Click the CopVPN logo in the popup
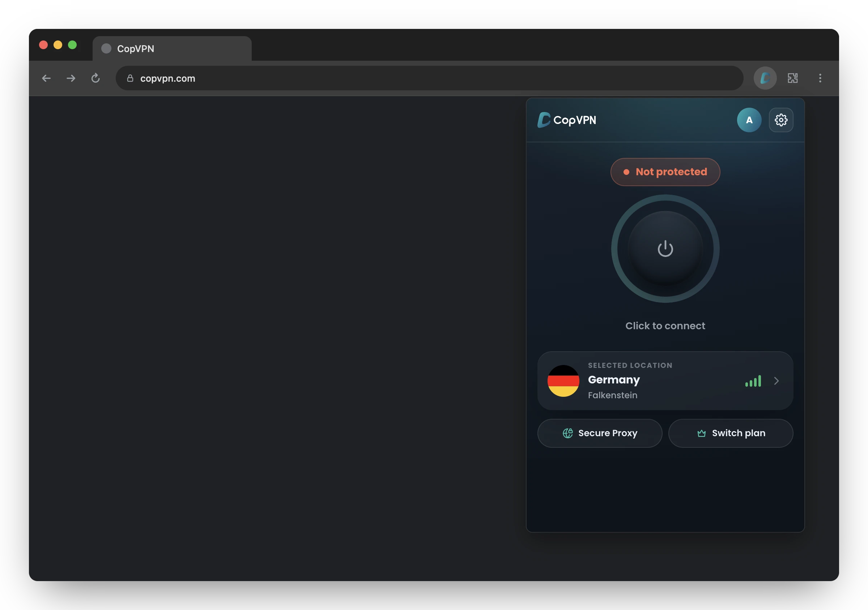This screenshot has height=610, width=868. [x=567, y=120]
